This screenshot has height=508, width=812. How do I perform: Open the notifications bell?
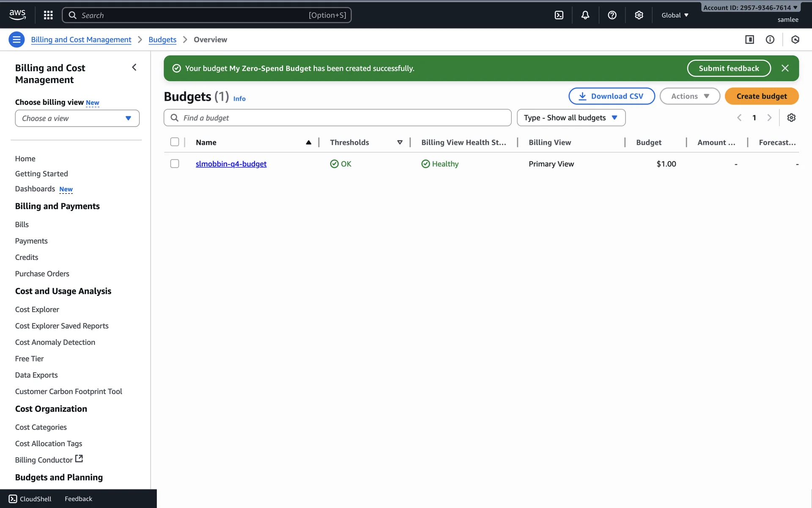coord(585,15)
